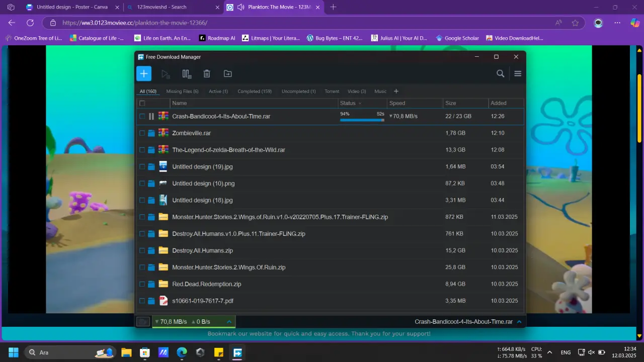
Task: Open File Explorer from taskbar
Action: pos(126,352)
